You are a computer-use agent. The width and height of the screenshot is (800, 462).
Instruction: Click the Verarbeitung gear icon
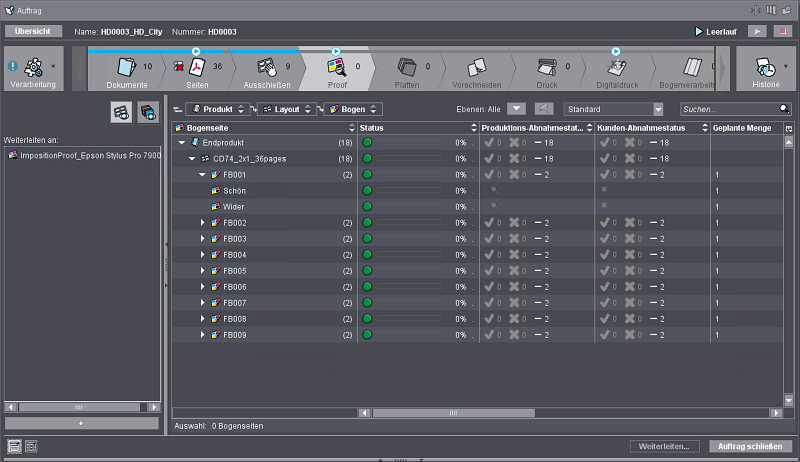(31, 67)
